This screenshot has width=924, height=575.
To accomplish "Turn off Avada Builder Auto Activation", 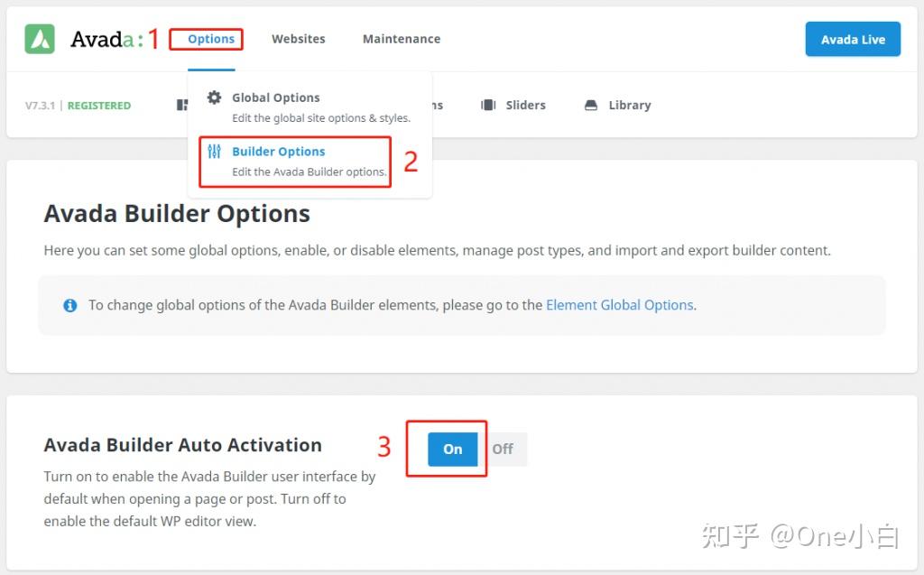I will [x=503, y=449].
